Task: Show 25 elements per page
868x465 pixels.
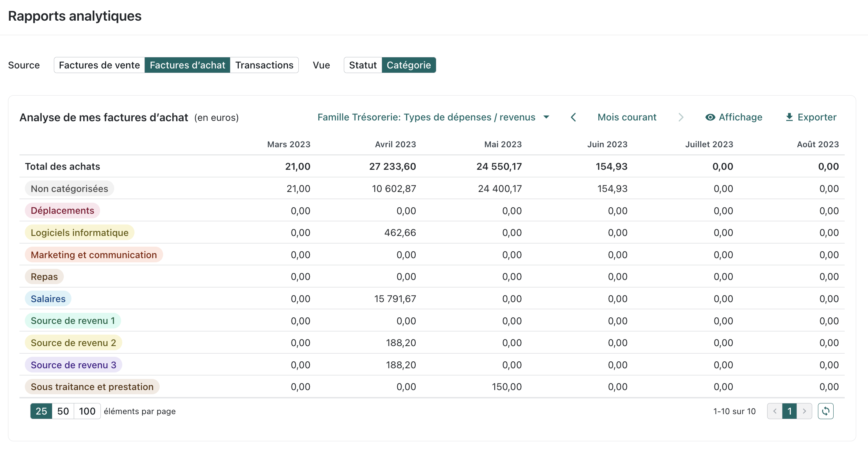Action: pyautogui.click(x=41, y=411)
